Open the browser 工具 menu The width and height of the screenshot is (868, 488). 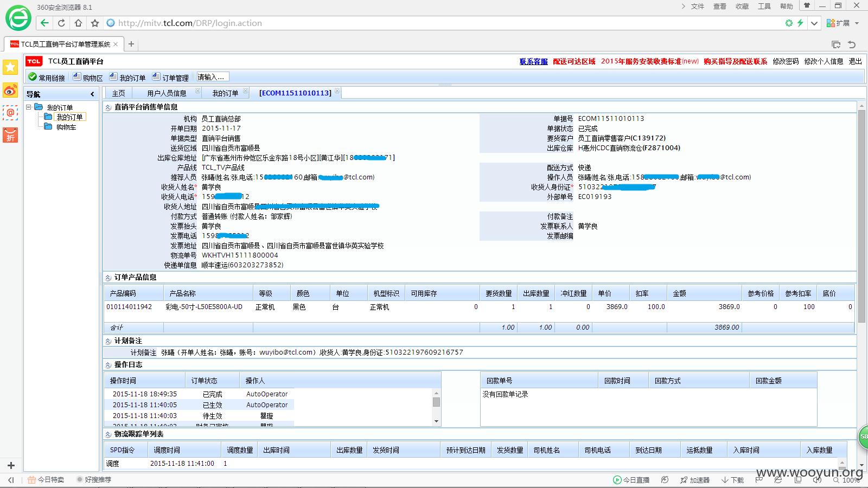(764, 7)
